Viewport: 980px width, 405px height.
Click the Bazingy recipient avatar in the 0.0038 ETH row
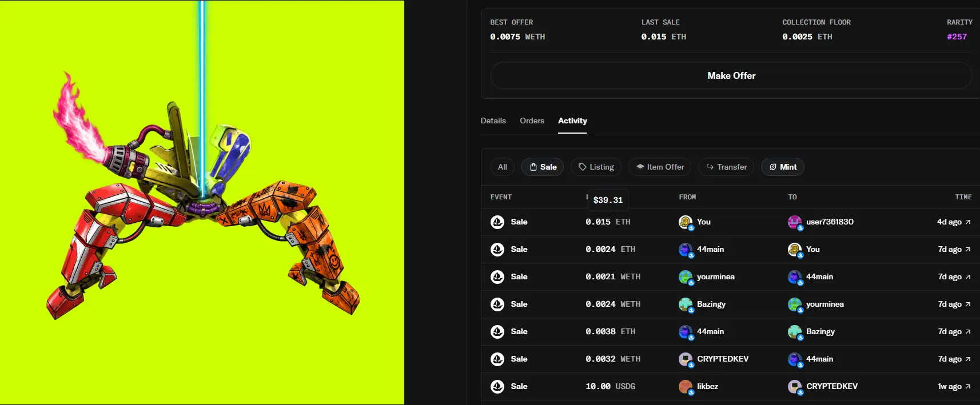tap(795, 332)
